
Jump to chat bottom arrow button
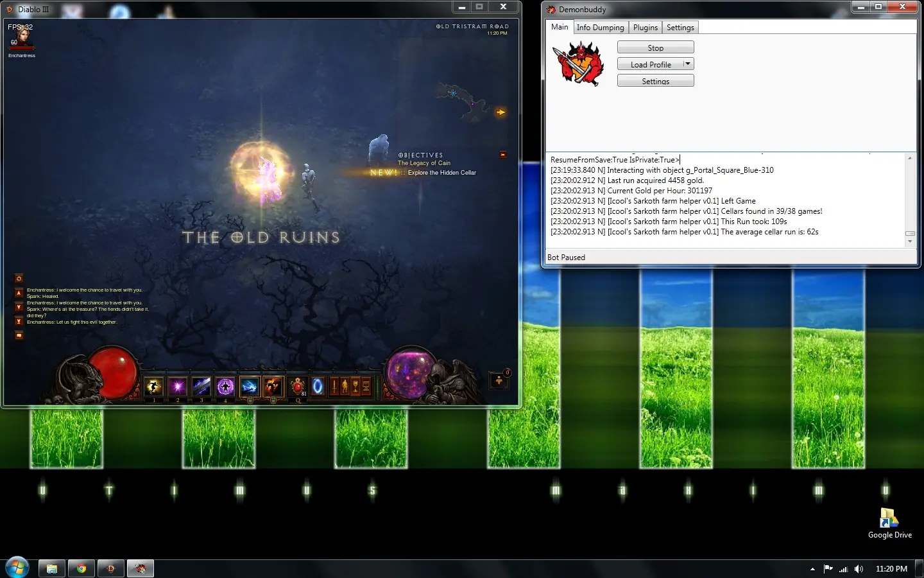click(x=19, y=321)
